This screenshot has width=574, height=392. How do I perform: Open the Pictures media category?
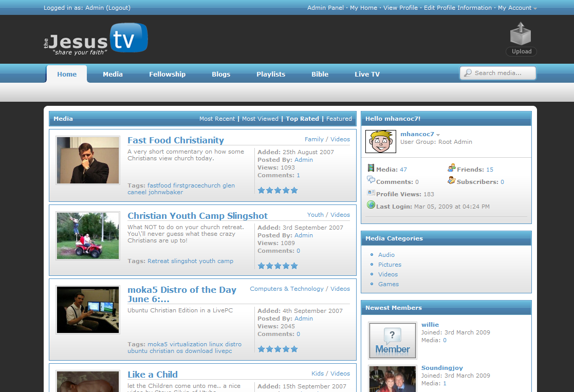point(390,264)
